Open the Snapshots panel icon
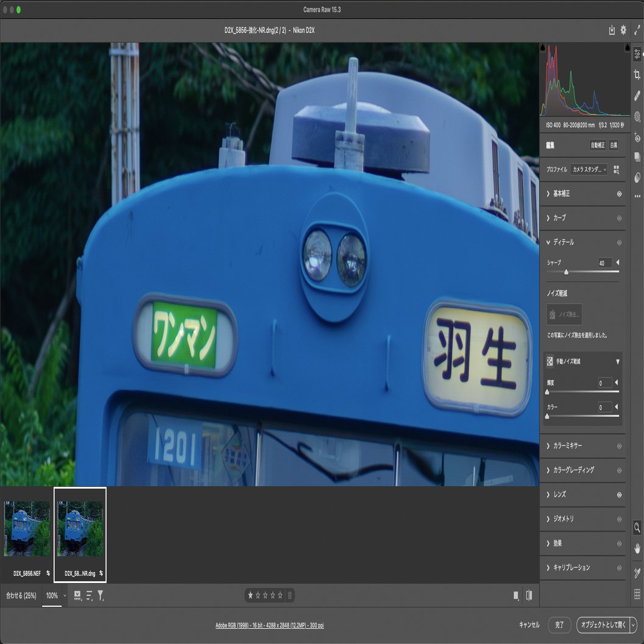644x644 pixels. [x=637, y=157]
